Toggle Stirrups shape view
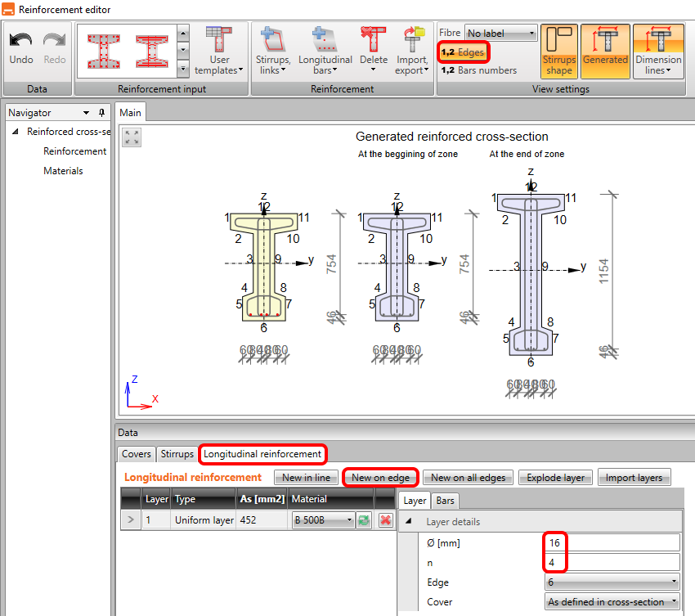695x616 pixels. click(559, 51)
